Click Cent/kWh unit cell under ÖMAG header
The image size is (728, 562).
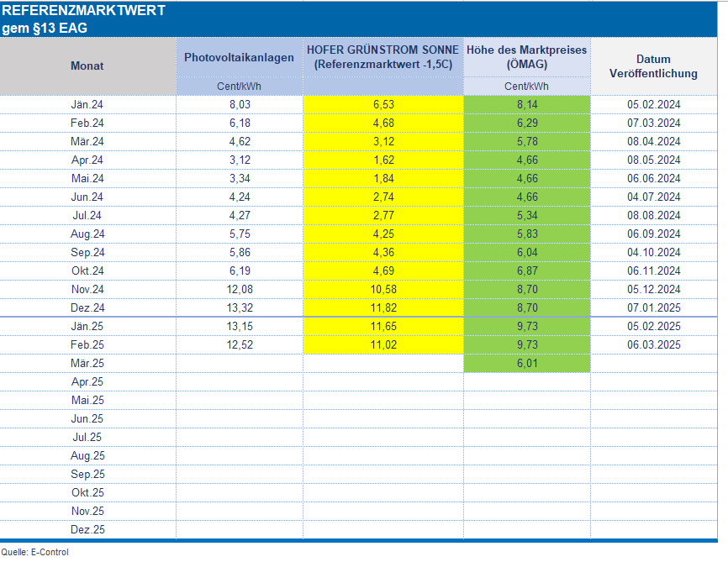coord(527,86)
